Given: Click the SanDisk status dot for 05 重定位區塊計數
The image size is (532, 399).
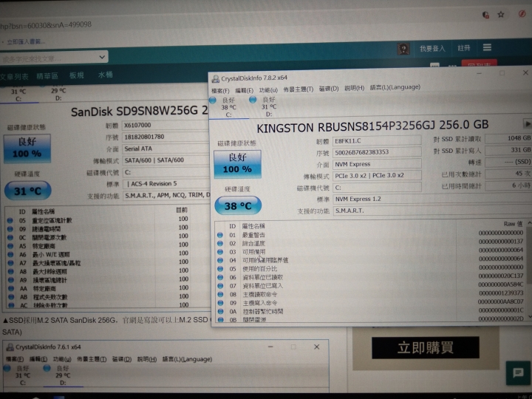Looking at the screenshot, I should [10, 220].
